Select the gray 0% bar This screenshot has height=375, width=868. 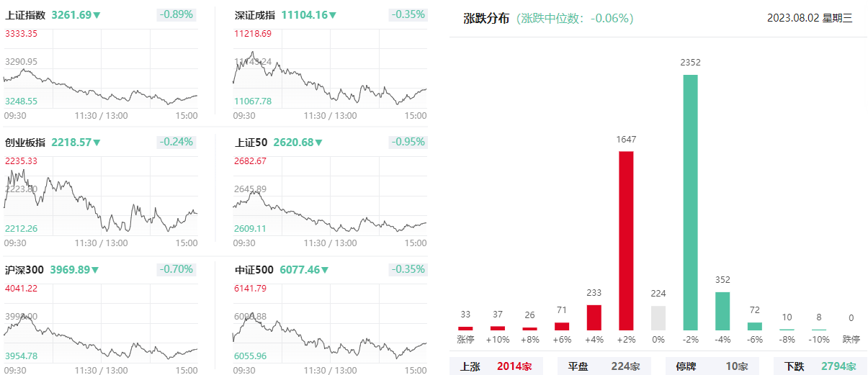[x=658, y=318]
